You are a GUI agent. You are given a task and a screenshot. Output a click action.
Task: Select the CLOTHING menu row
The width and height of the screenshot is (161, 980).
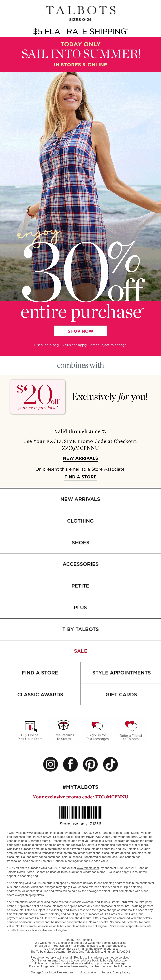pyautogui.click(x=80, y=521)
